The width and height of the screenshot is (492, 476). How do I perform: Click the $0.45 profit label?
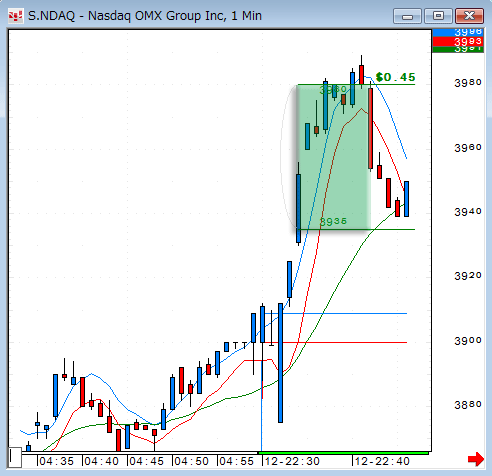click(395, 77)
